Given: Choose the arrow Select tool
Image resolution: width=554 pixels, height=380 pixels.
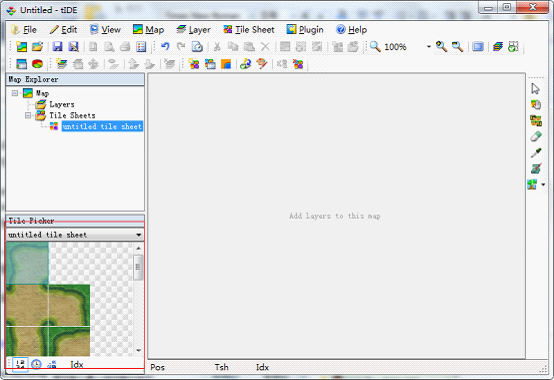Looking at the screenshot, I should click(x=536, y=88).
